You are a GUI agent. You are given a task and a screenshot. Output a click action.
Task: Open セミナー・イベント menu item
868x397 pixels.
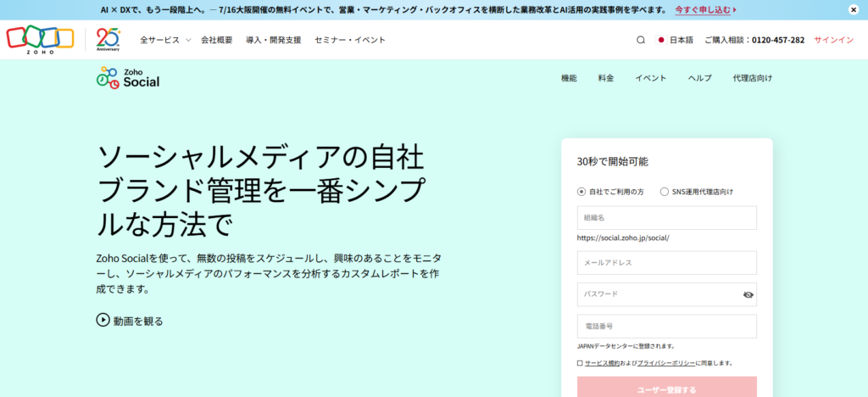coord(350,40)
